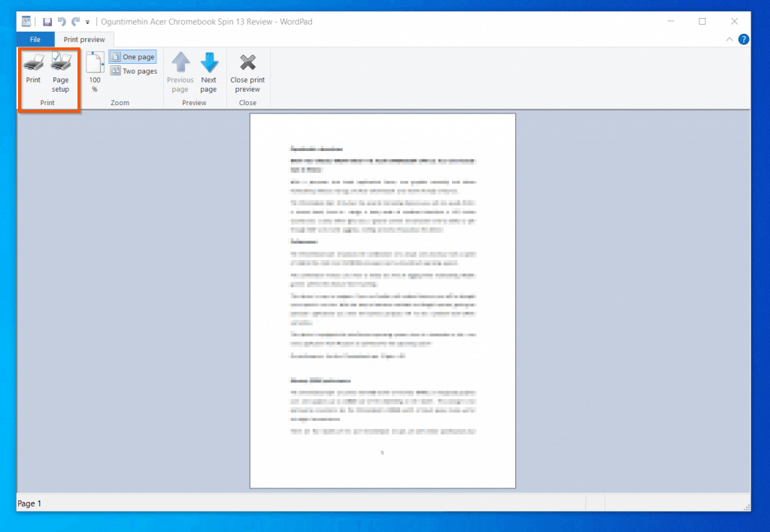Expand Customize Quick Access Toolbar dropdown
This screenshot has width=770, height=532.
[x=87, y=22]
